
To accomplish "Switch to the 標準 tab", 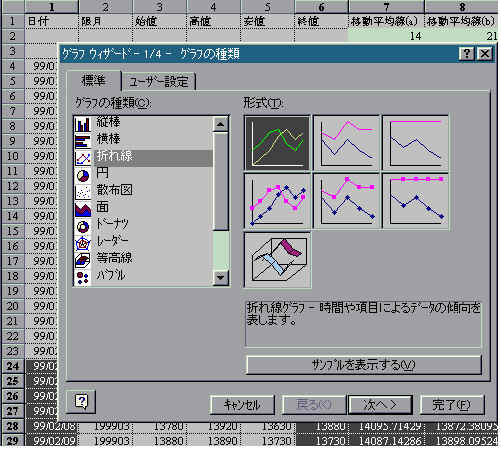I will [94, 81].
